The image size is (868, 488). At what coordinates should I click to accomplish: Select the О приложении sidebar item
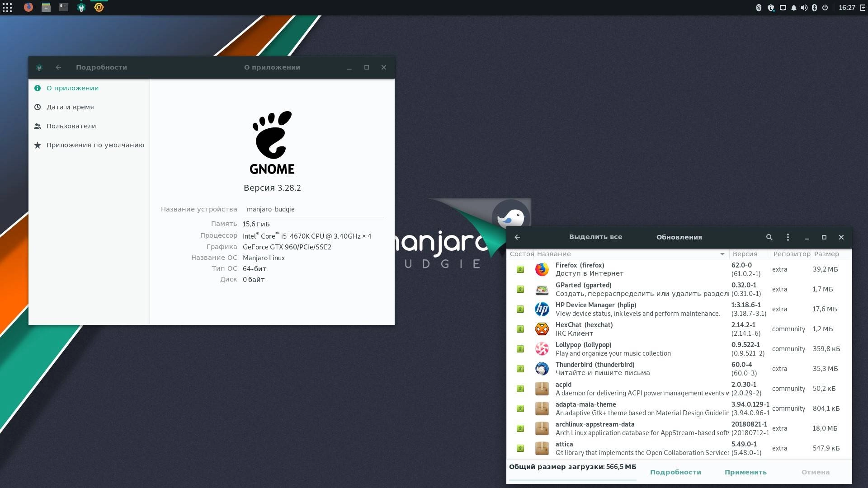[x=89, y=88]
